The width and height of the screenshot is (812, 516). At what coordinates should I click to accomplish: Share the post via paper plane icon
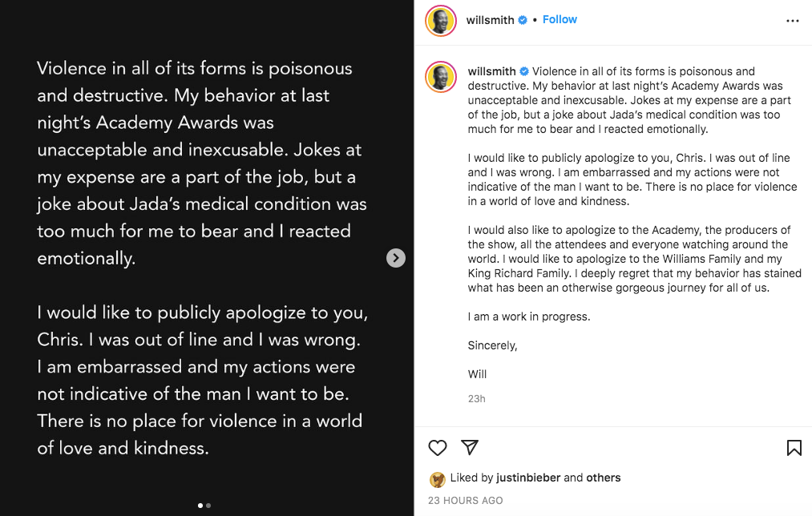point(469,447)
